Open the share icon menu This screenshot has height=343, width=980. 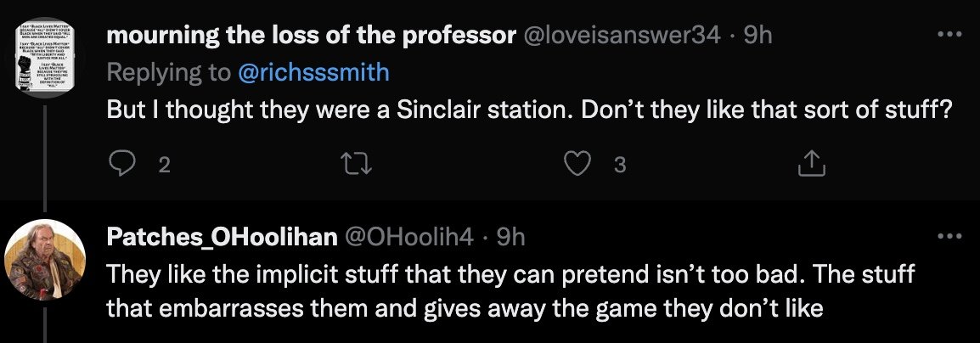pyautogui.click(x=811, y=165)
